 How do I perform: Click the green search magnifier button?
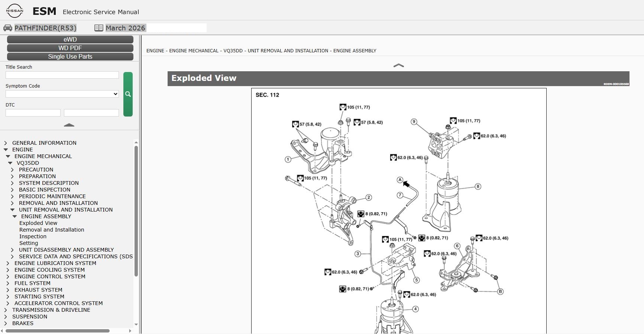click(128, 94)
